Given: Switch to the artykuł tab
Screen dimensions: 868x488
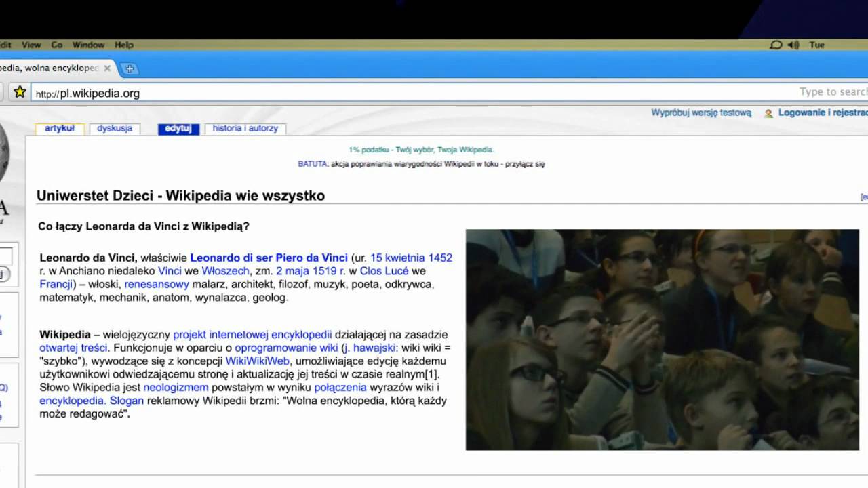Looking at the screenshot, I should click(x=60, y=128).
